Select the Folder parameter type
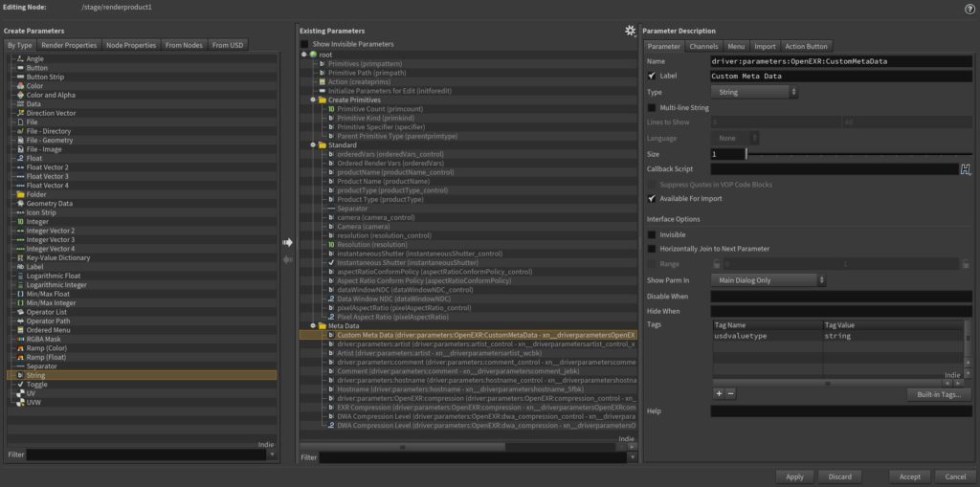The image size is (980, 487). (x=35, y=194)
